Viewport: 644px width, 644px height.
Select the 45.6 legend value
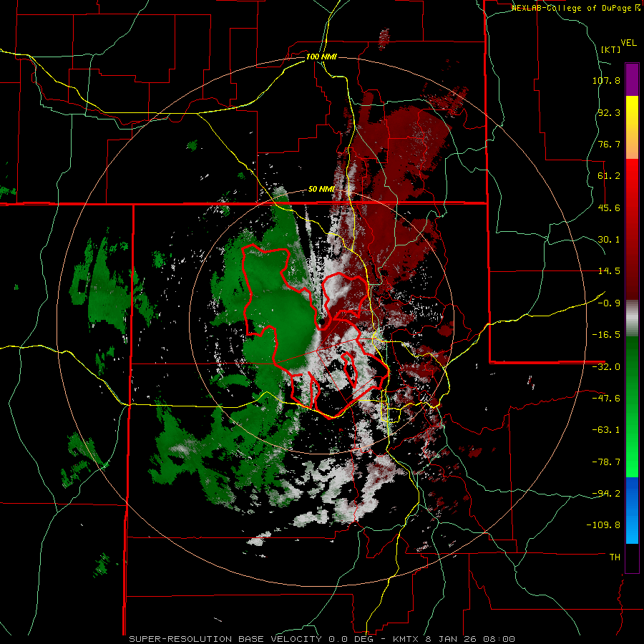[609, 208]
